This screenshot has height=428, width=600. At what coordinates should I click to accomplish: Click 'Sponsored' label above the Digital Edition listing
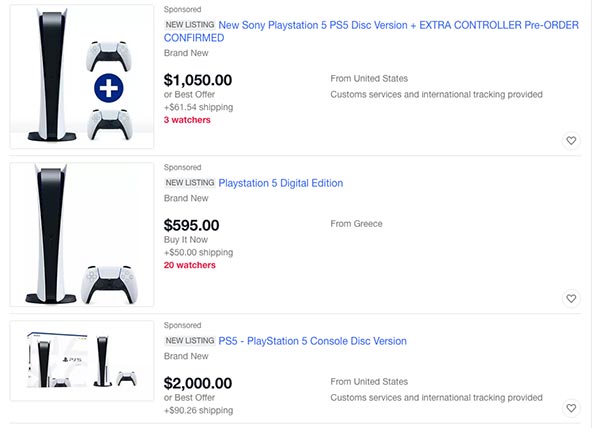(182, 167)
